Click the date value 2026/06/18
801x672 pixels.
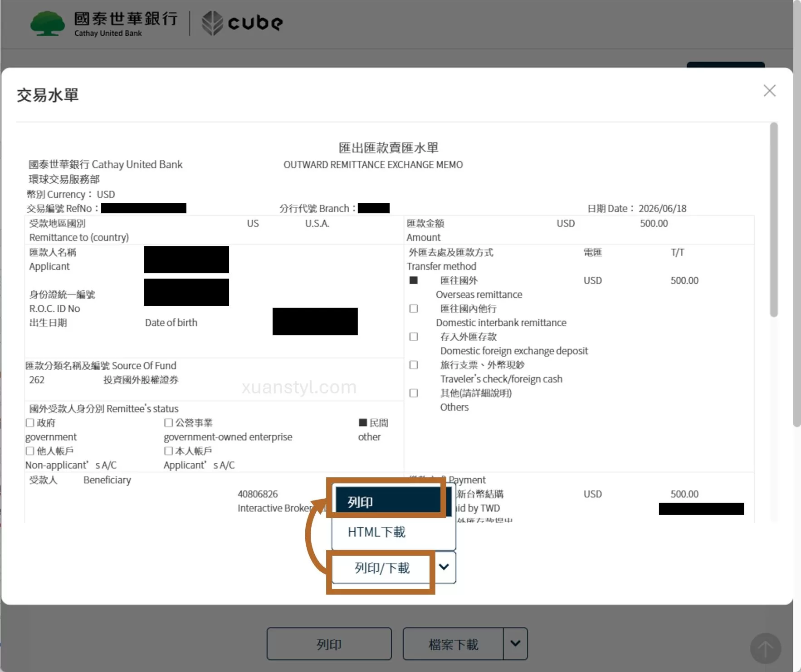point(662,209)
